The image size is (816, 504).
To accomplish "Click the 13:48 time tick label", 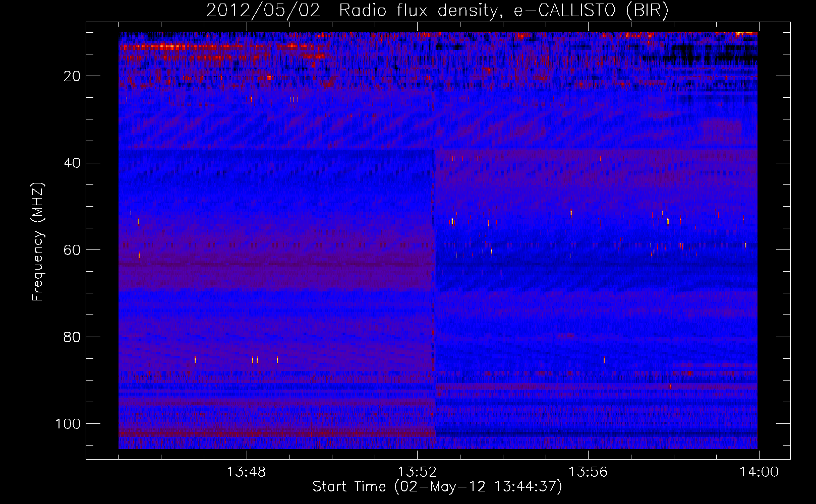I will 246,472.
